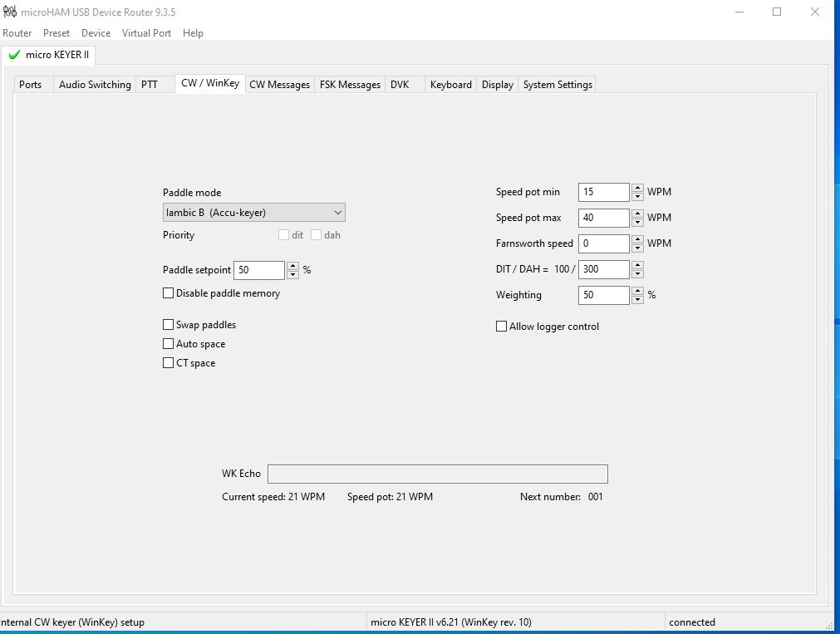The height and width of the screenshot is (634, 840).
Task: Decrease Speed pot min with down arrow
Action: click(x=637, y=197)
